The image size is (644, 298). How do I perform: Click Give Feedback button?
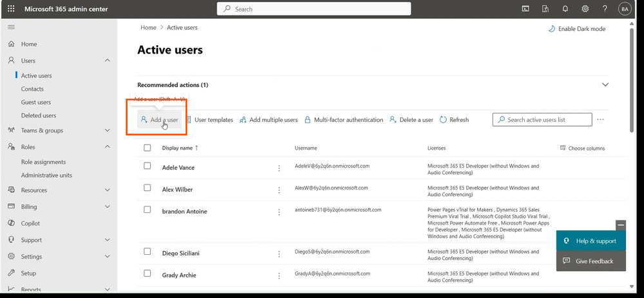[x=591, y=261]
